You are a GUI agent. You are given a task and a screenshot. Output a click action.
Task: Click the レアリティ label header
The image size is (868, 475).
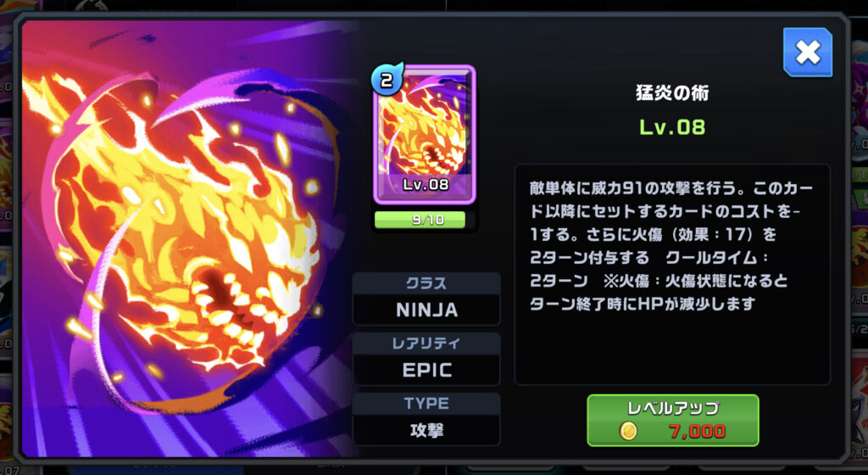(427, 344)
